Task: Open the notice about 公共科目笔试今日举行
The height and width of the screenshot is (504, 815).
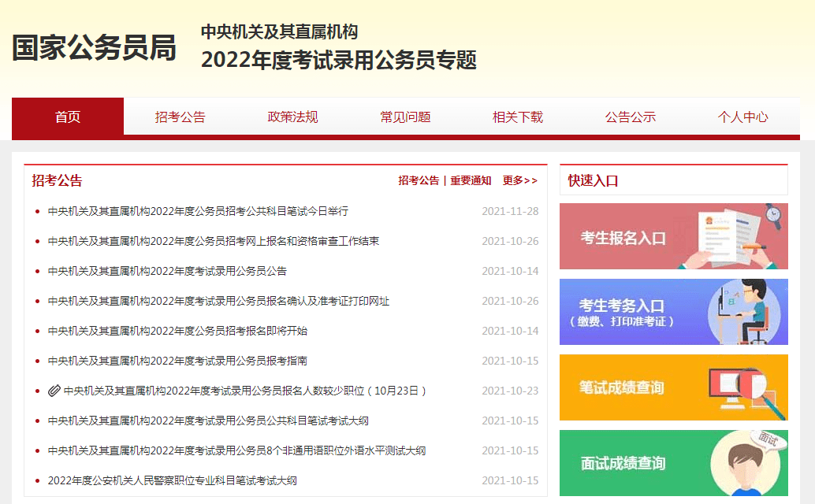Action: (198, 211)
